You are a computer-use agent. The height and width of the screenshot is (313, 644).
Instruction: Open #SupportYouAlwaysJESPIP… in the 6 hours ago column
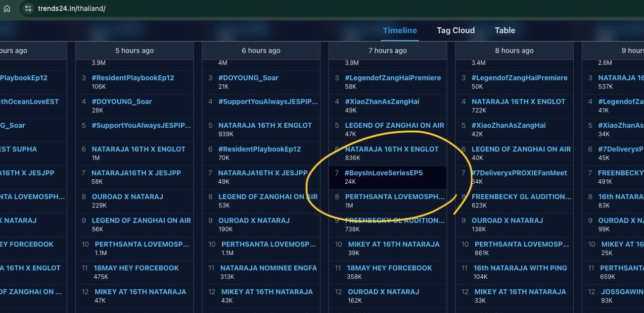[x=268, y=102]
